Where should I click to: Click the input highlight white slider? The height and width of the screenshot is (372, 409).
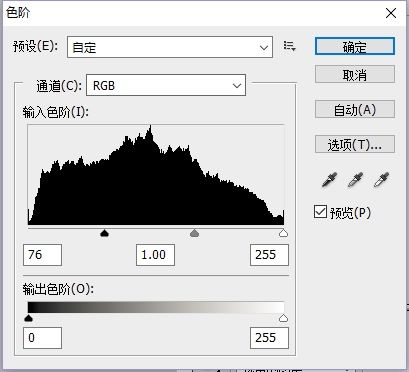[x=283, y=233]
